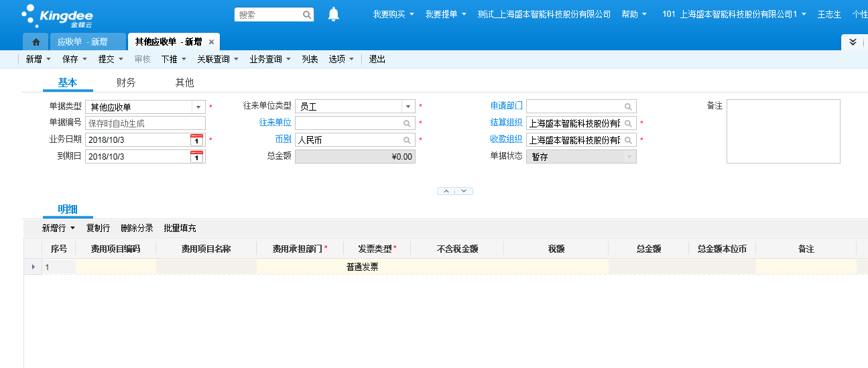The image size is (868, 368).
Task: Open the 业务日期 calendar picker
Action: tap(196, 140)
